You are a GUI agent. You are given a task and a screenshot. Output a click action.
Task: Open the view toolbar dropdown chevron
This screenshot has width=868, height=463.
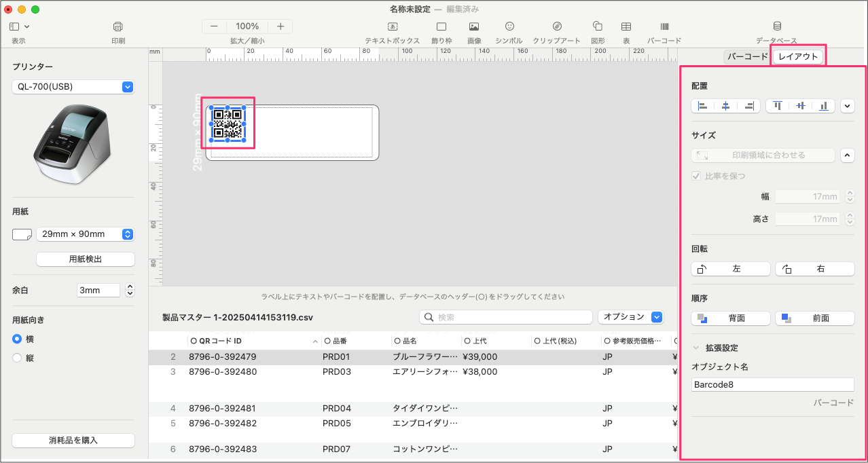(x=27, y=26)
